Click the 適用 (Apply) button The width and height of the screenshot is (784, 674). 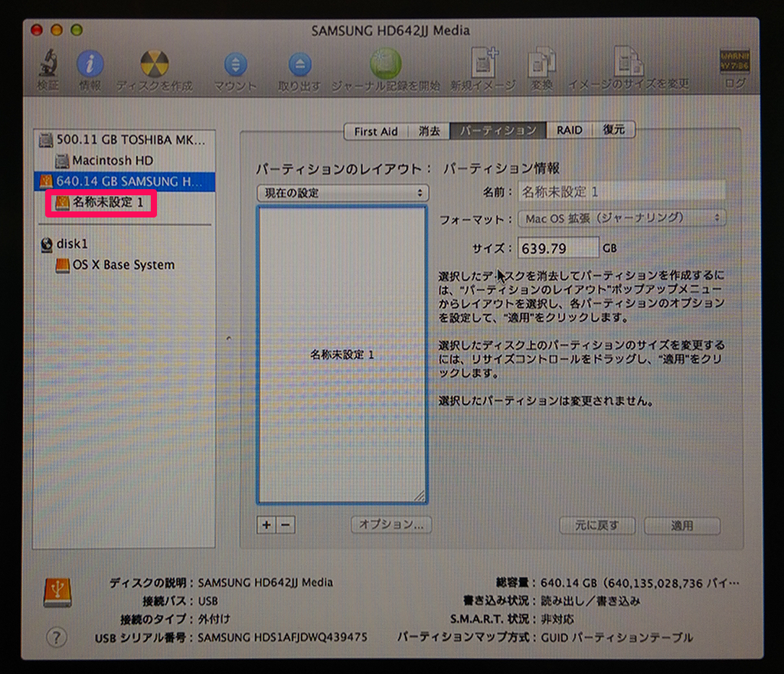pos(681,526)
